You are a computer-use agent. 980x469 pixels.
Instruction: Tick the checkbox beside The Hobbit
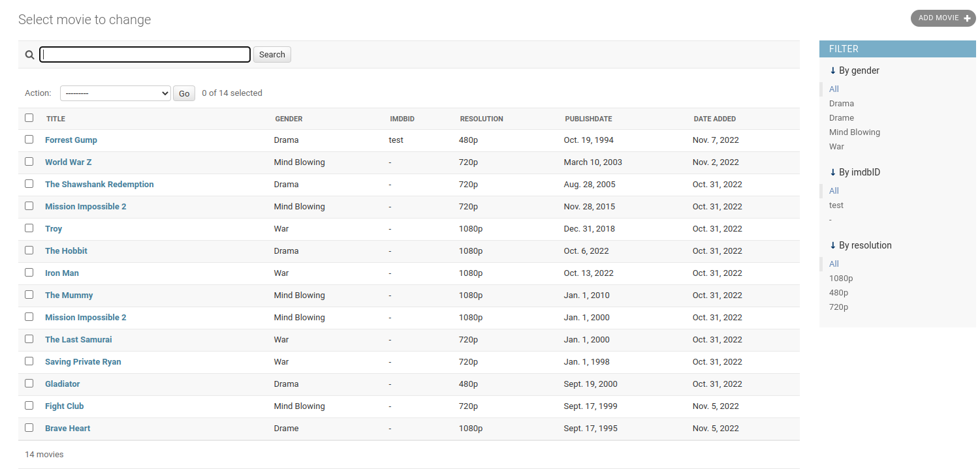pyautogui.click(x=29, y=250)
